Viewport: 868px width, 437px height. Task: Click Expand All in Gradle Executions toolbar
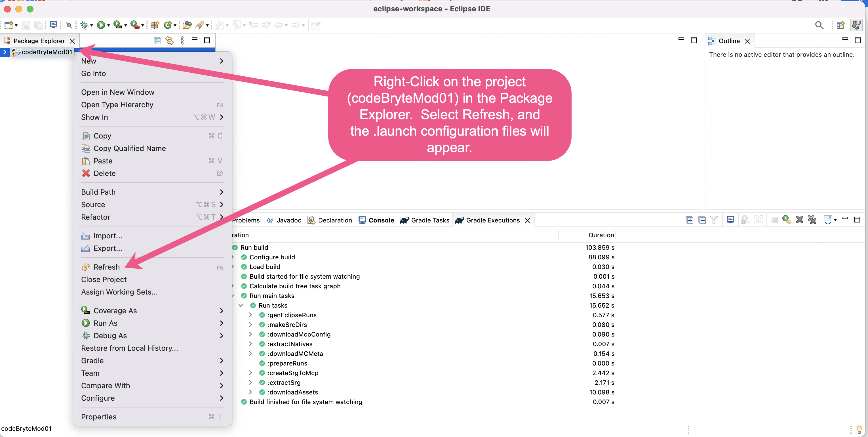pos(689,220)
